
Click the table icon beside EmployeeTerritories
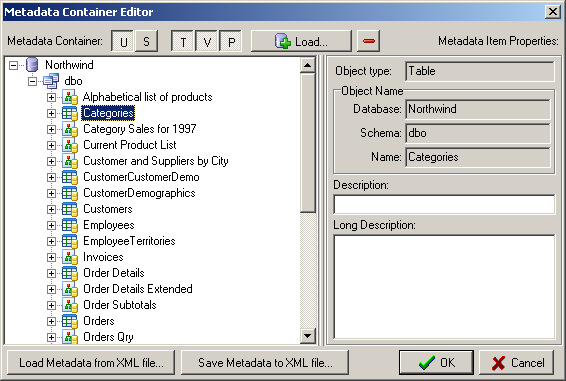70,241
